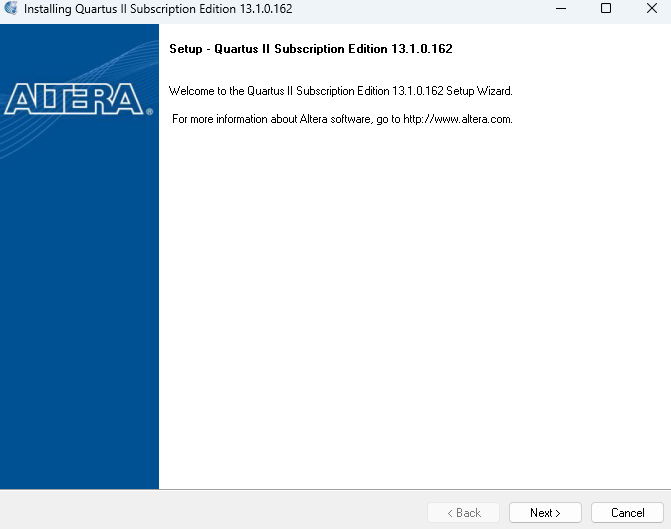Cancel the Quartus II installation
The width and height of the screenshot is (671, 529).
tap(627, 512)
